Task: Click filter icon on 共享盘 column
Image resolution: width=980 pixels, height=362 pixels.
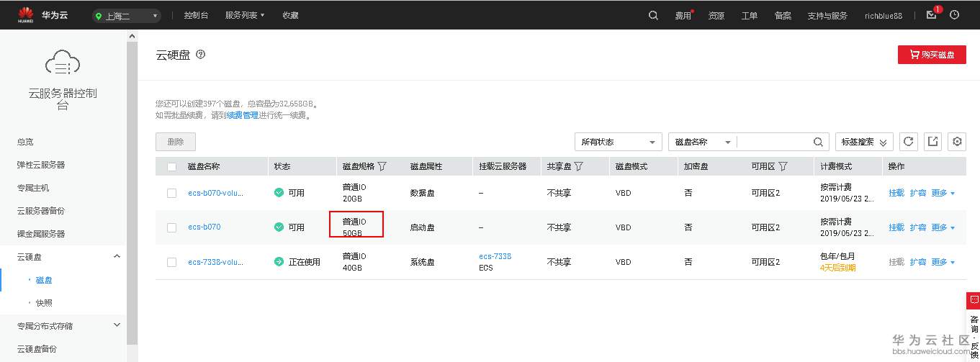Action: pos(578,166)
